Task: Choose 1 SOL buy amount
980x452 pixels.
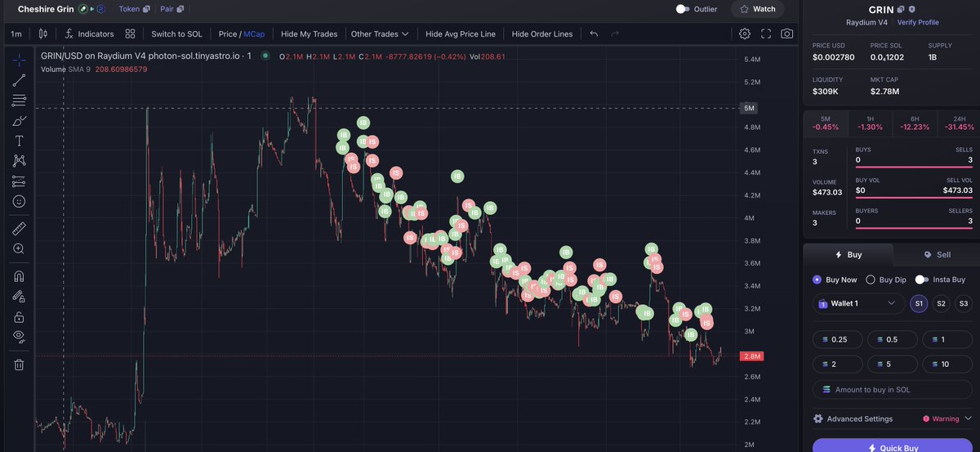Action: point(947,339)
